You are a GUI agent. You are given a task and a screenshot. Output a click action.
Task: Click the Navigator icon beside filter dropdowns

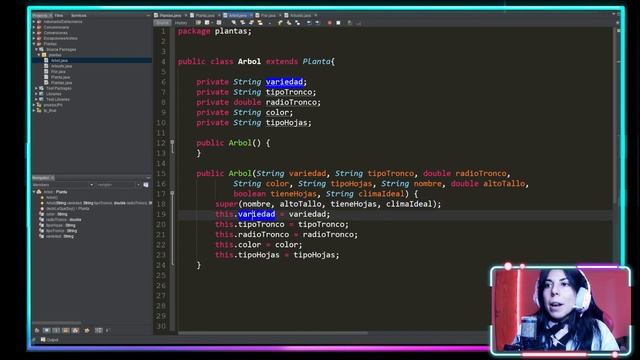146,185
